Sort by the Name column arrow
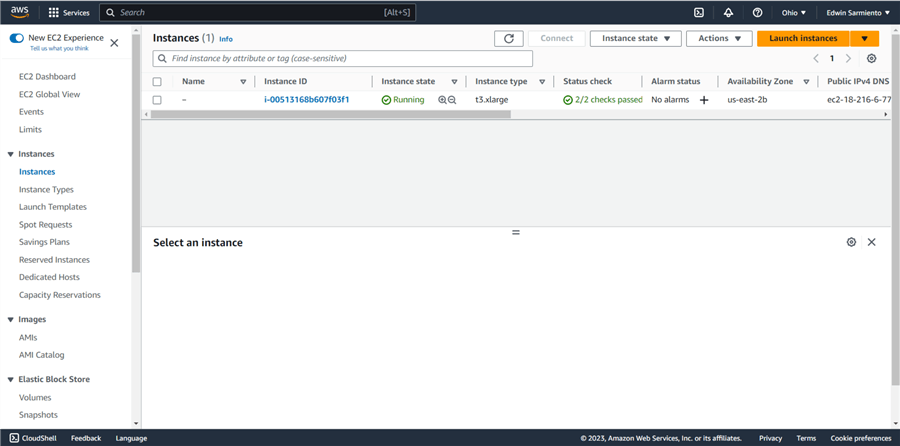The width and height of the screenshot is (900, 446). pos(243,82)
